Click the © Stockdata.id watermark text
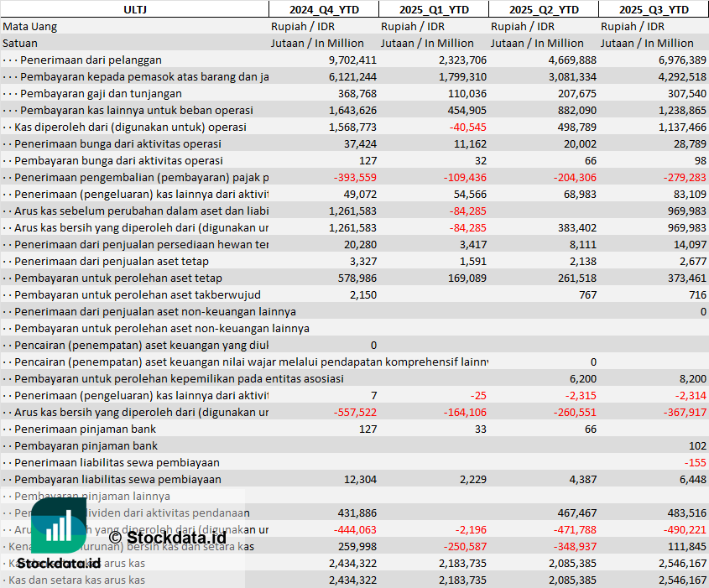This screenshot has height=588, width=709. pos(167,538)
